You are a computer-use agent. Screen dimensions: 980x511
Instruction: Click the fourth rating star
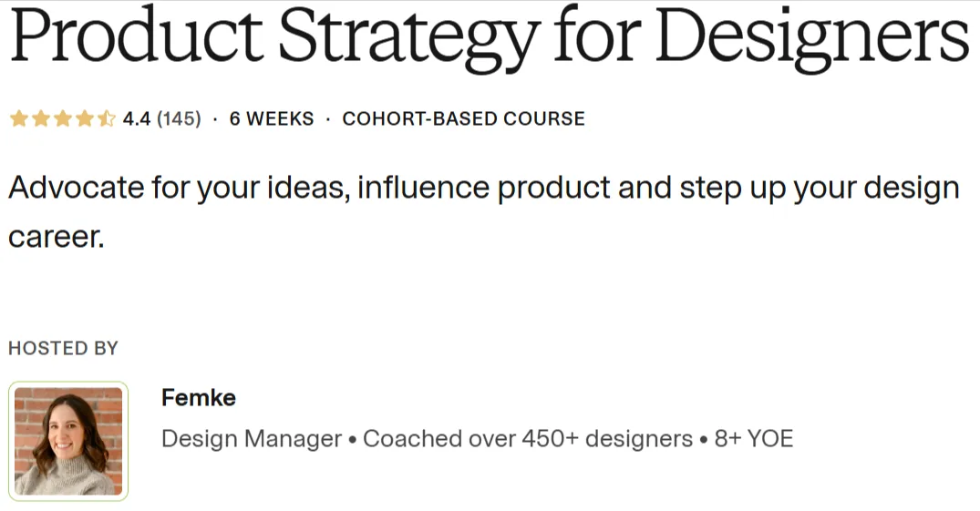tap(85, 118)
